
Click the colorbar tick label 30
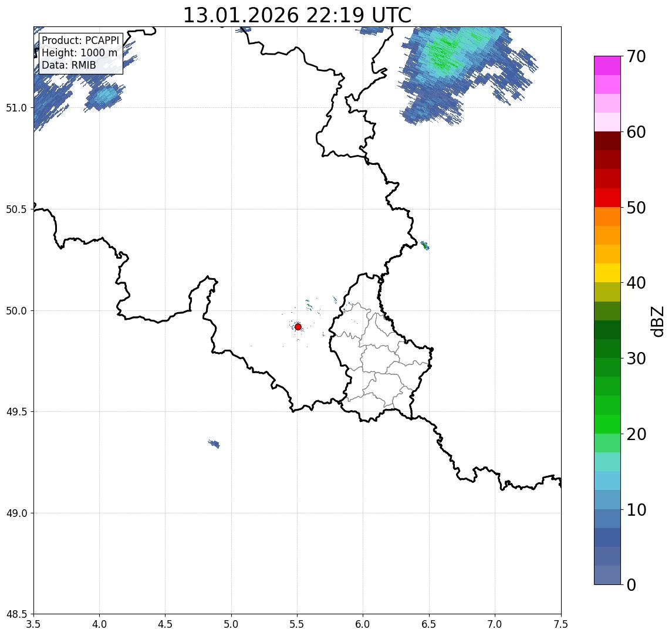tap(636, 358)
